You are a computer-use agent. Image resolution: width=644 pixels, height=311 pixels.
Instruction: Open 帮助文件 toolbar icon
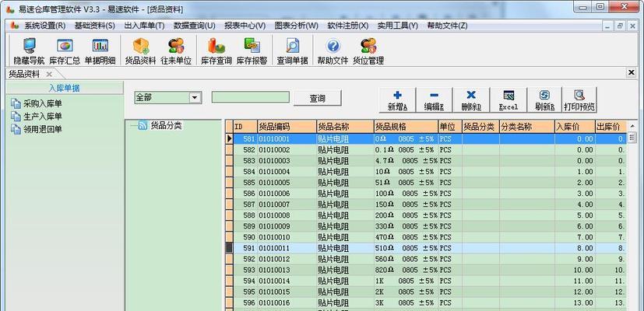click(333, 51)
